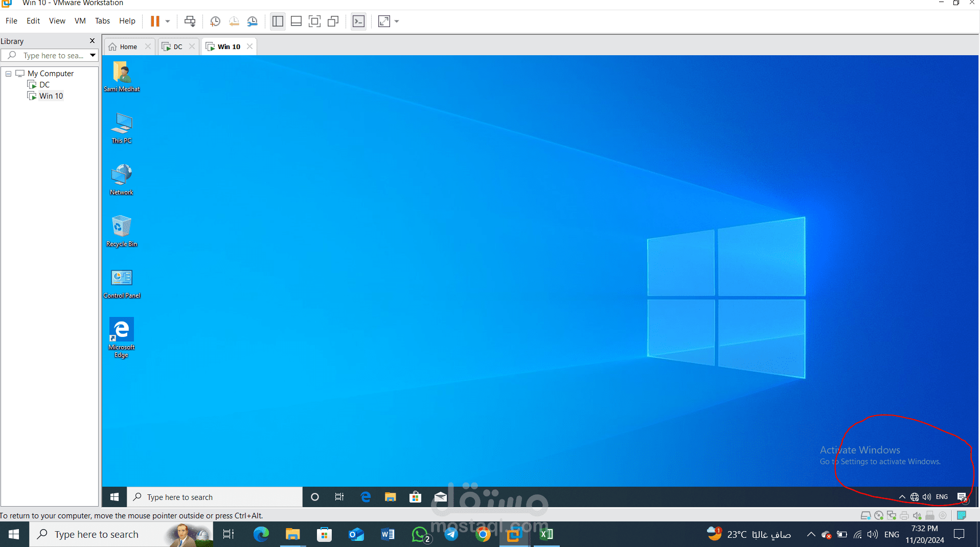Viewport: 980px width, 547px height.
Task: Collapse the My Computer tree node
Action: click(x=9, y=74)
